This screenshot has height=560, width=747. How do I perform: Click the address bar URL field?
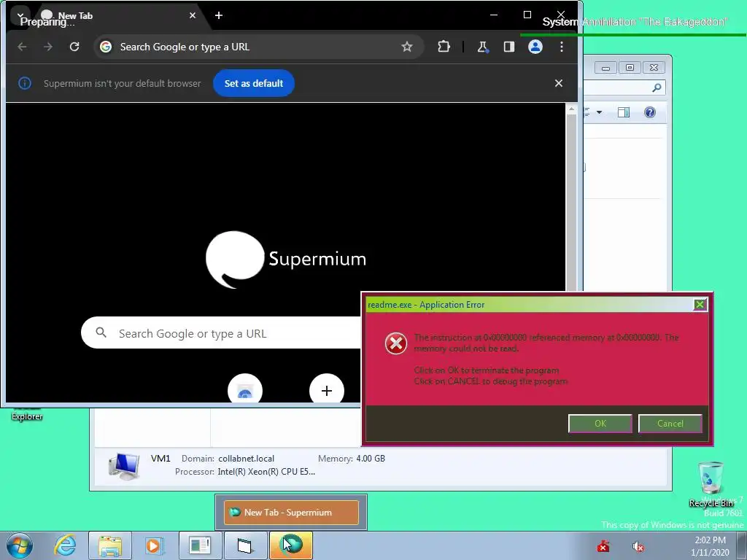point(258,47)
